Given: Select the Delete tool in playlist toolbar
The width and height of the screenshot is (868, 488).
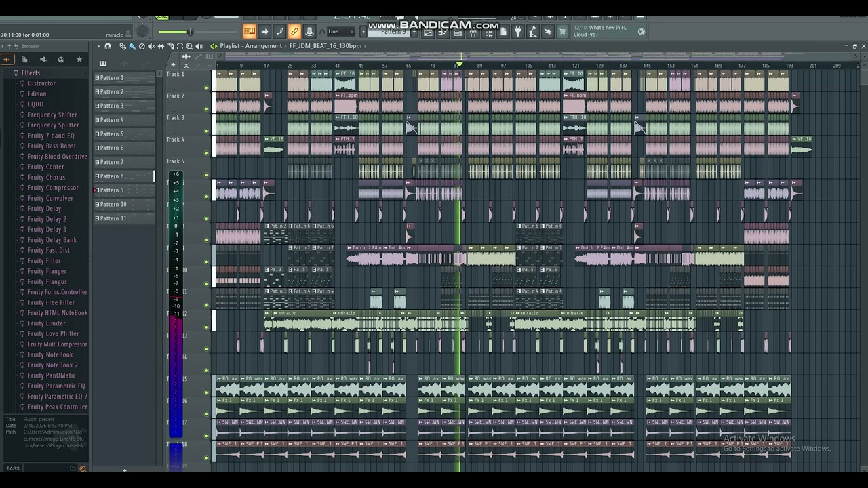Looking at the screenshot, I should point(142,46).
